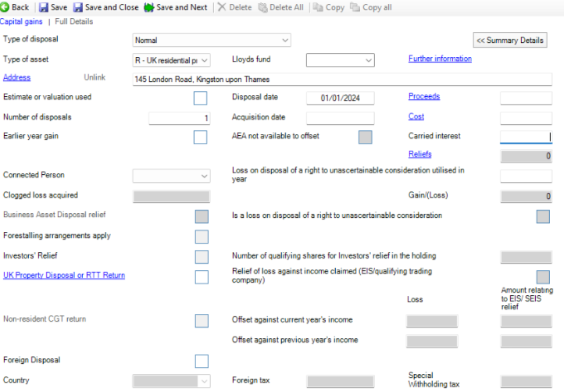The image size is (564, 392).
Task: Click the Summary Details button
Action: pyautogui.click(x=510, y=40)
